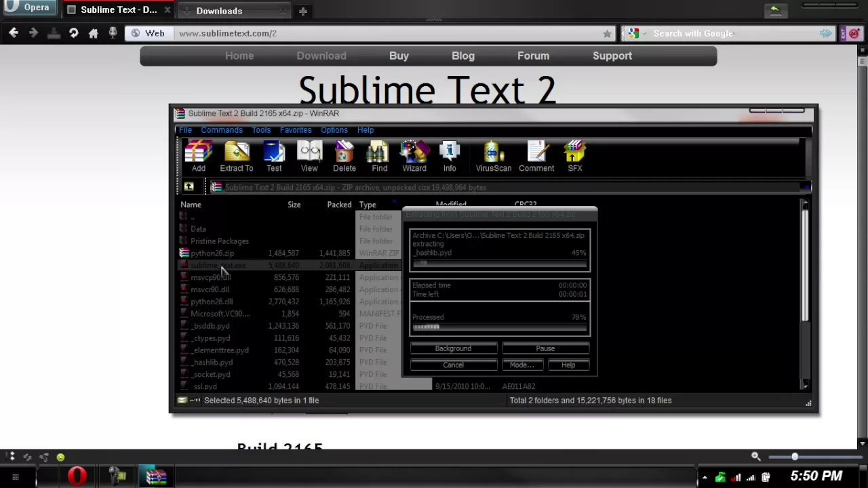Click the Comment toolbar icon
Image resolution: width=868 pixels, height=488 pixels.
click(x=536, y=157)
